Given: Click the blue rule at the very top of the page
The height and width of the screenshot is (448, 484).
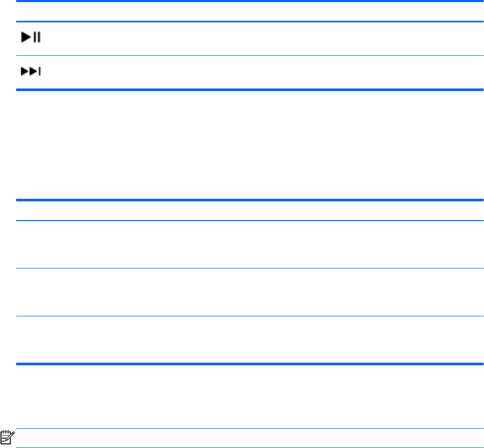Looking at the screenshot, I should coord(250,1).
